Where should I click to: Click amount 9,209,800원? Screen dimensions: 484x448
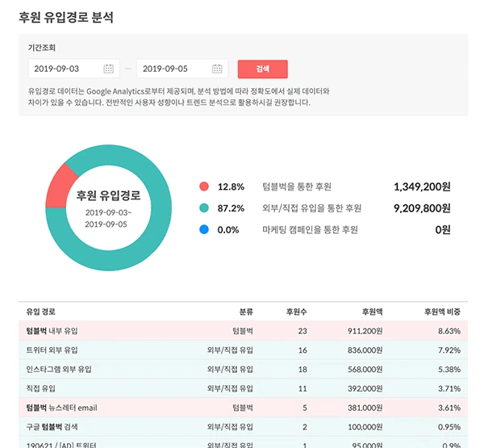[422, 208]
